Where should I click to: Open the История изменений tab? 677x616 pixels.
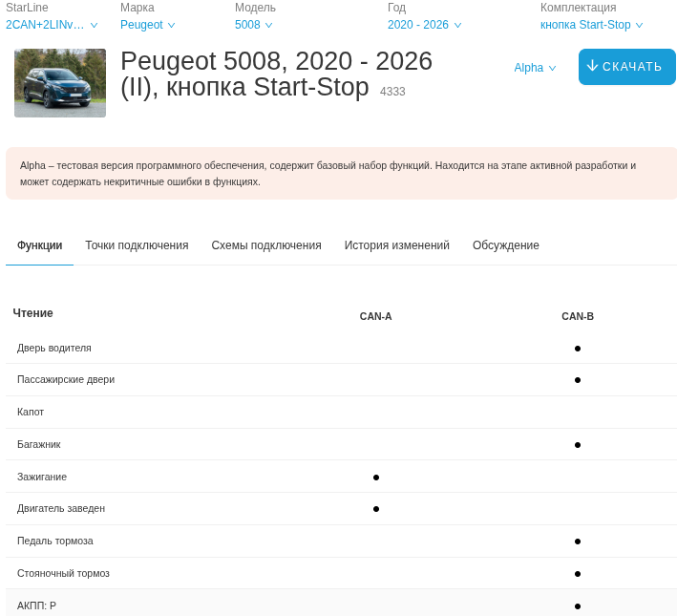click(397, 245)
